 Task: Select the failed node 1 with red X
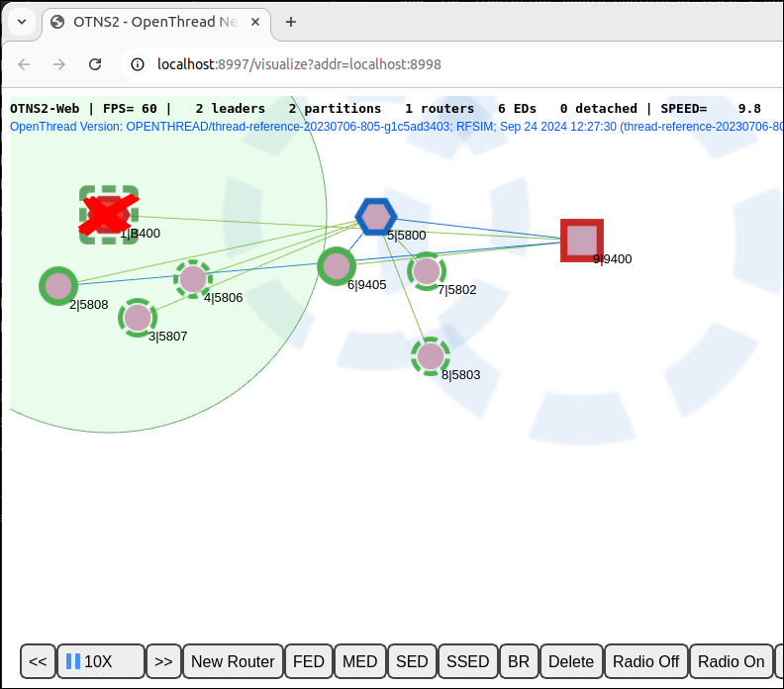[x=108, y=215]
